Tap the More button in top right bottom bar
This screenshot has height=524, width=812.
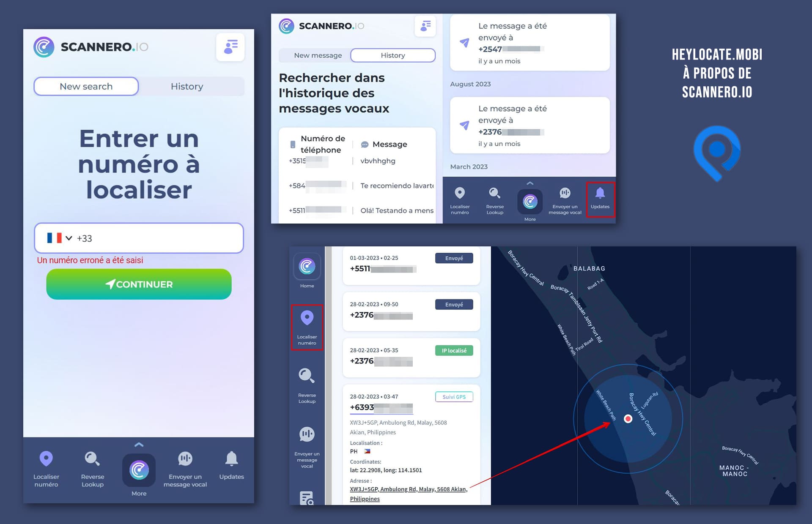tap(530, 202)
